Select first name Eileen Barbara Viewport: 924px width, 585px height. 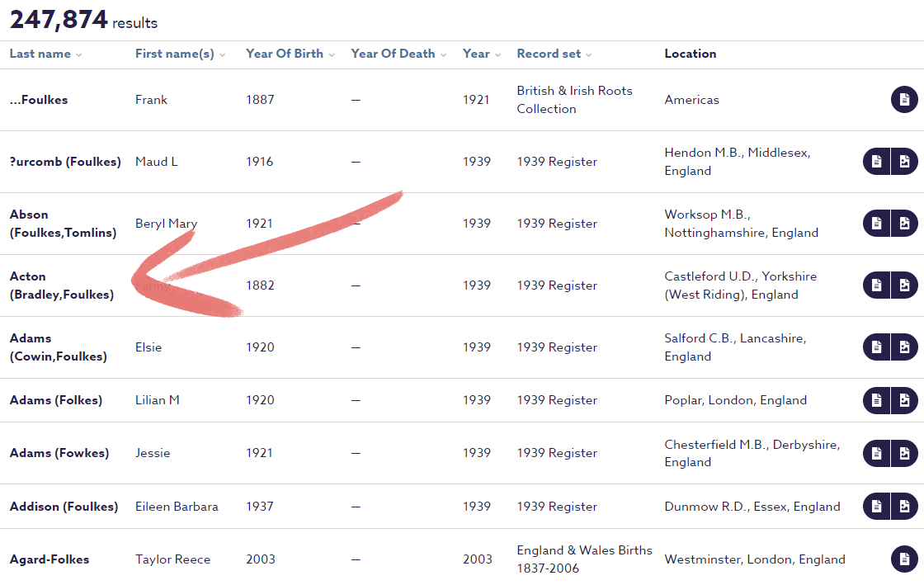coord(177,506)
